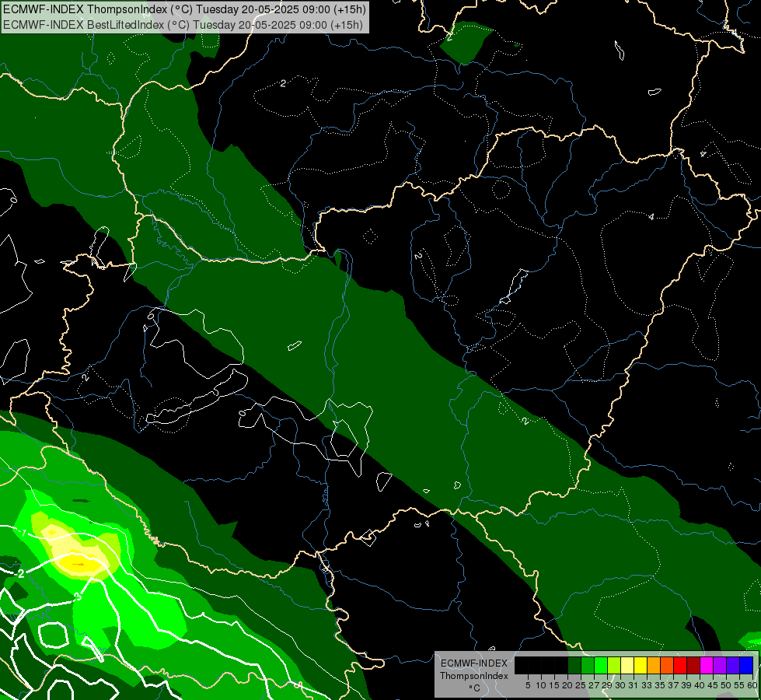The image size is (761, 700).
Task: Click the medium green 25-27 legend swatch
Action: tap(588, 666)
